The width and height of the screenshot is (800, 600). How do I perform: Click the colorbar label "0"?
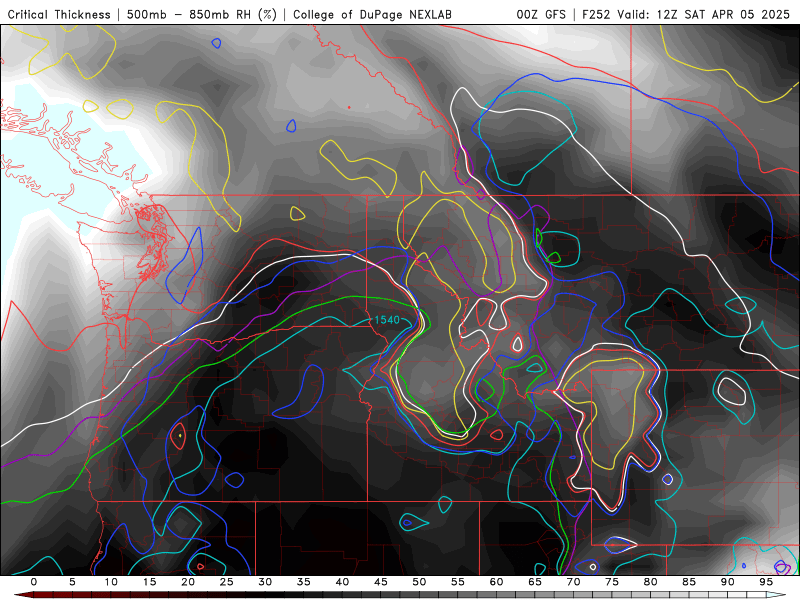point(34,582)
